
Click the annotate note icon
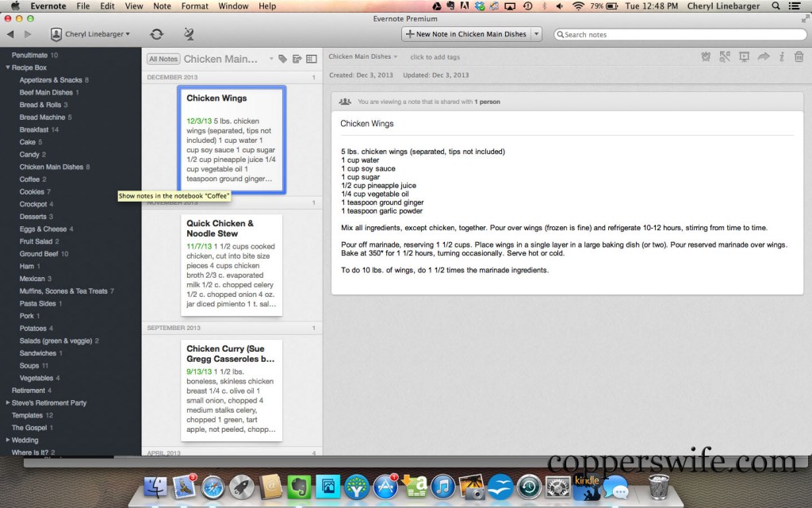[725, 57]
